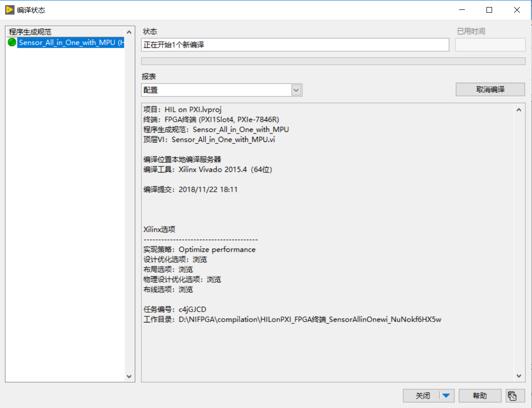Click 取消编译 cancel compilation button
The image size is (532, 408).
(490, 89)
